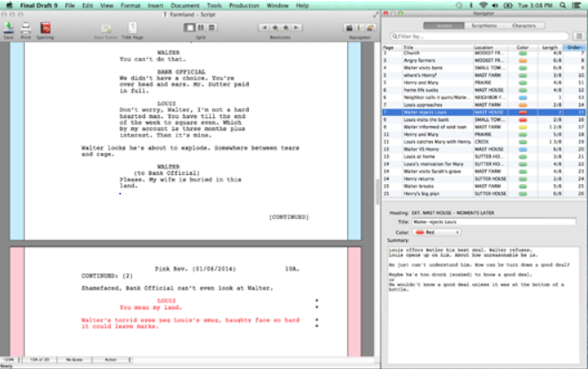588x369 pixels.
Task: Open Spotlight search in menu bar
Action: (x=562, y=5)
